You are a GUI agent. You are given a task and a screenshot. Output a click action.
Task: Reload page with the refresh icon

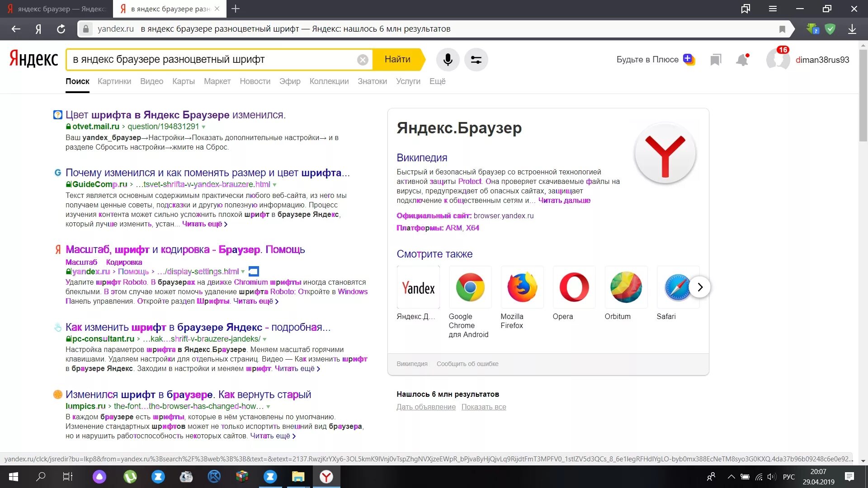click(x=61, y=29)
